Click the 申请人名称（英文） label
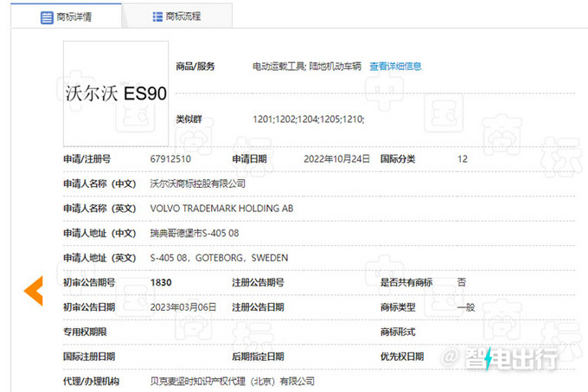The image size is (588, 392). (99, 209)
